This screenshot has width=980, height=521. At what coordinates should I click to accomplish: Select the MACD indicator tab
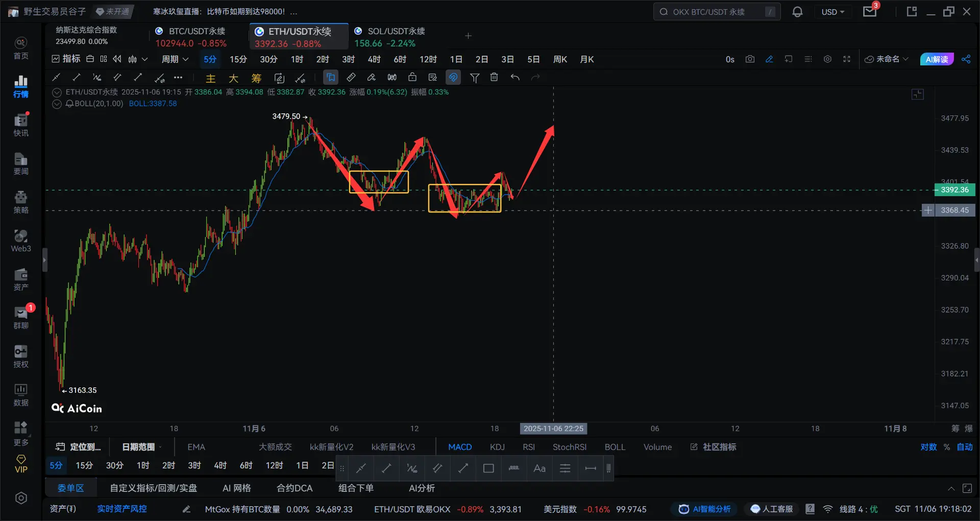click(460, 447)
